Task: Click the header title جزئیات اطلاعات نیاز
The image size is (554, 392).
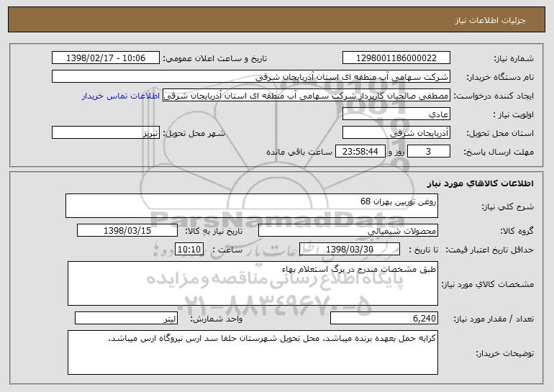Action: [x=490, y=20]
